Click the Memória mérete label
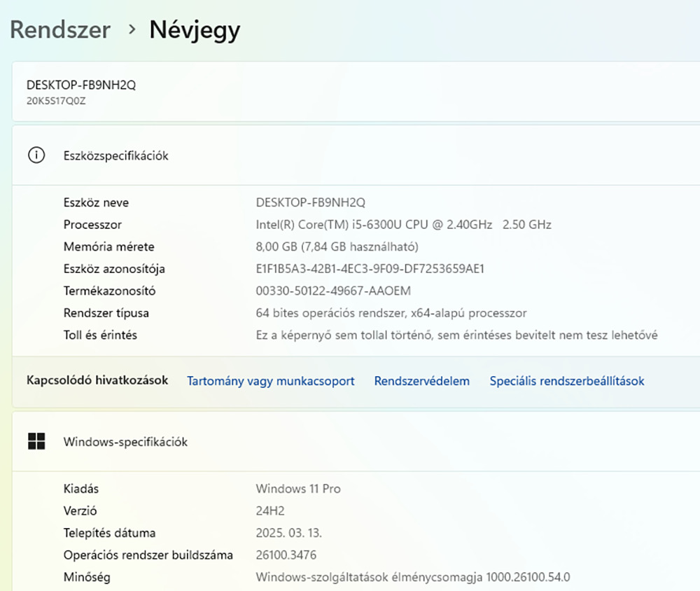Viewport: 700px width, 591px height. point(109,246)
